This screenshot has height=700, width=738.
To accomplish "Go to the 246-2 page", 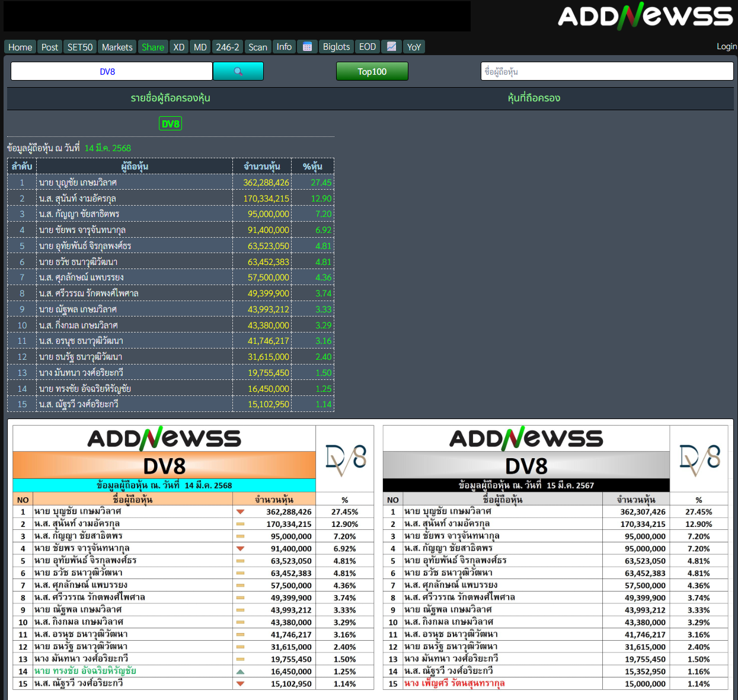I will coord(228,47).
